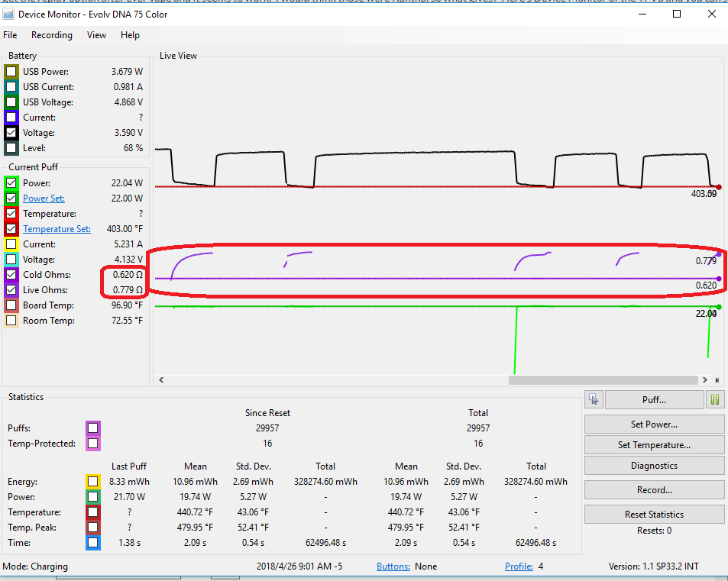
Task: Disable the Cold Ohms graph checkbox
Action: 11,275
